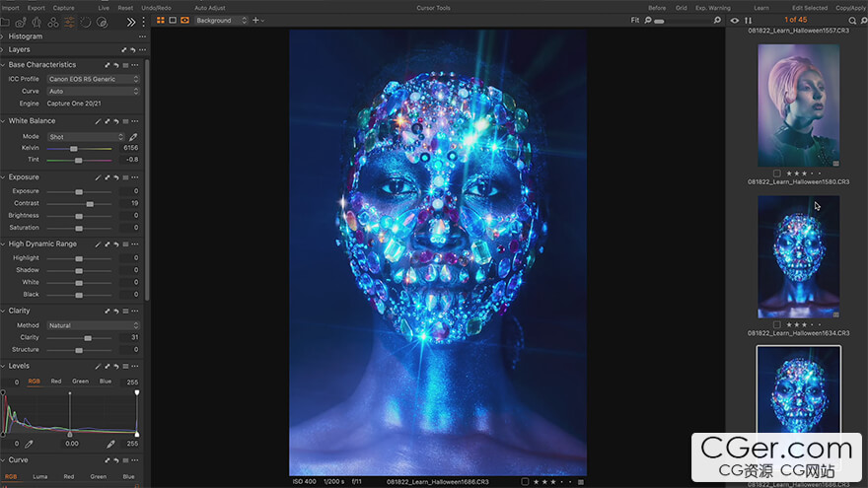868x488 pixels.
Task: Open the camera Capture tool tab
Action: pyautogui.click(x=21, y=23)
